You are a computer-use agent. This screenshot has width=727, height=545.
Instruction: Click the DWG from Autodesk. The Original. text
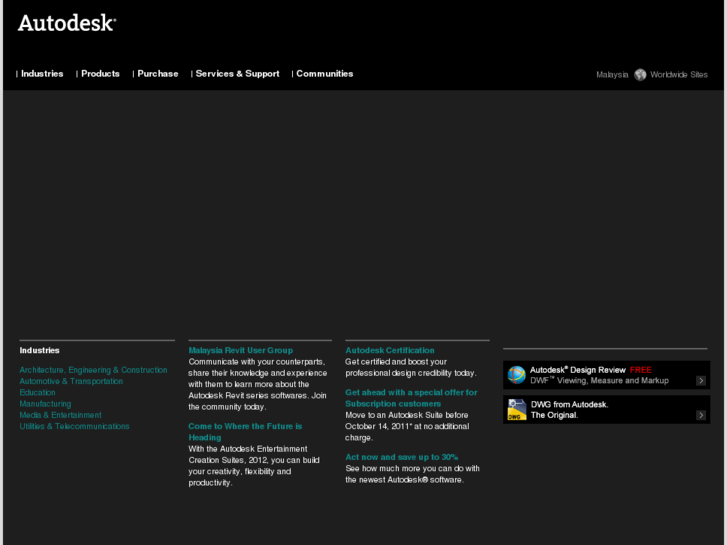pos(569,410)
